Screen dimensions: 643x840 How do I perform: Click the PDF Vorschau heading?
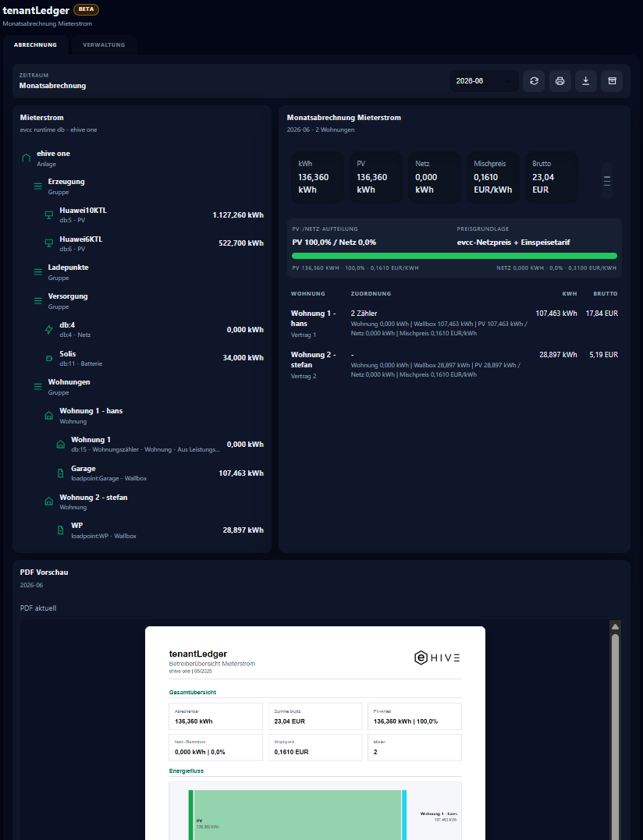44,572
